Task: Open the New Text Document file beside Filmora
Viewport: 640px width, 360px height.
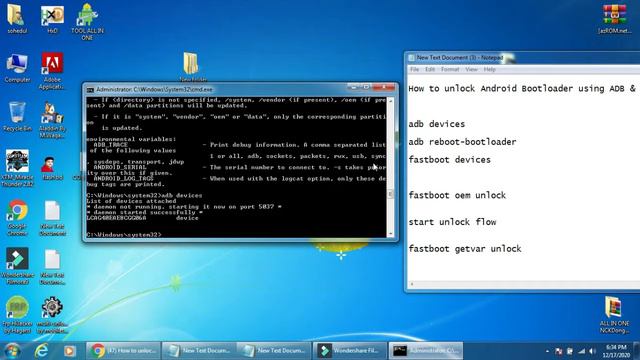Action: 52,267
